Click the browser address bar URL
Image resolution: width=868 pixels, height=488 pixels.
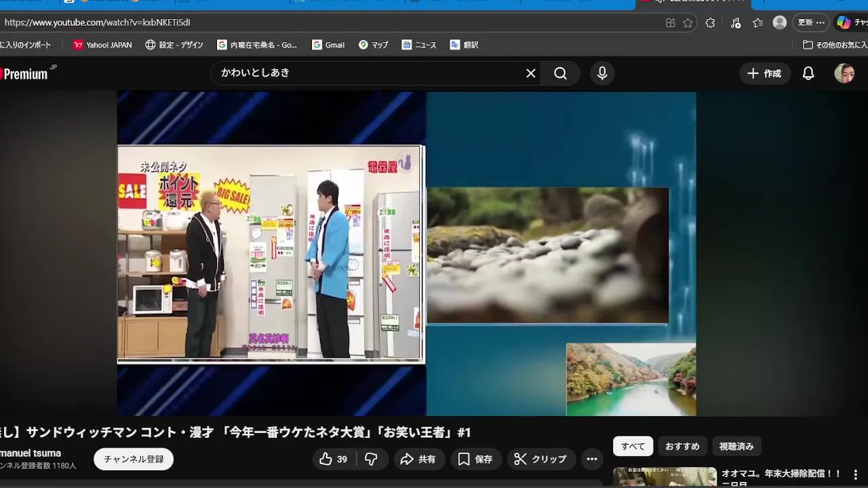pyautogui.click(x=97, y=22)
